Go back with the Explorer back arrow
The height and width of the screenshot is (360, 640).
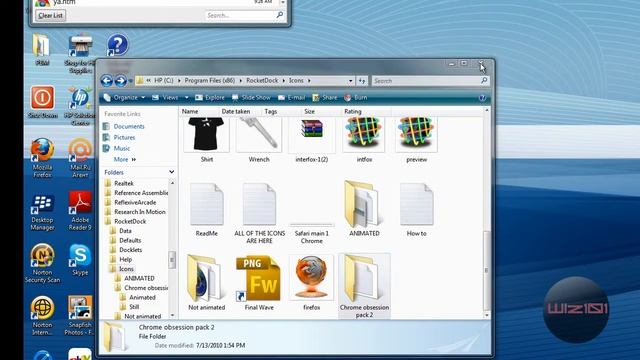pos(107,81)
